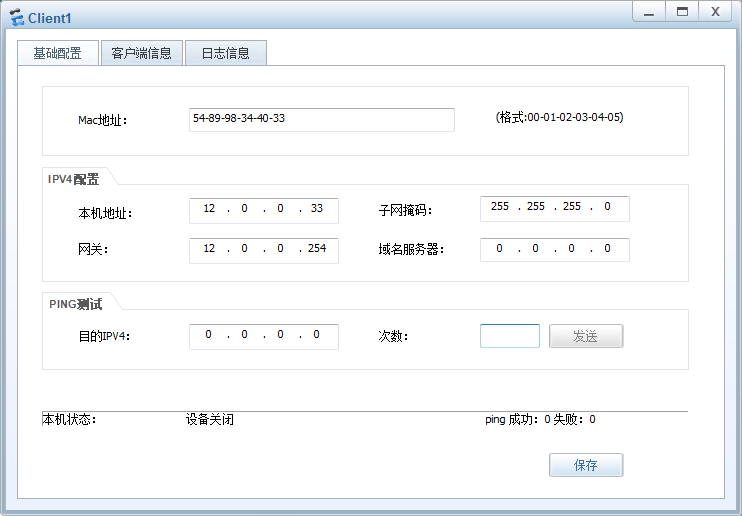Click the 次数 label
The height and width of the screenshot is (516, 742).
(x=393, y=336)
